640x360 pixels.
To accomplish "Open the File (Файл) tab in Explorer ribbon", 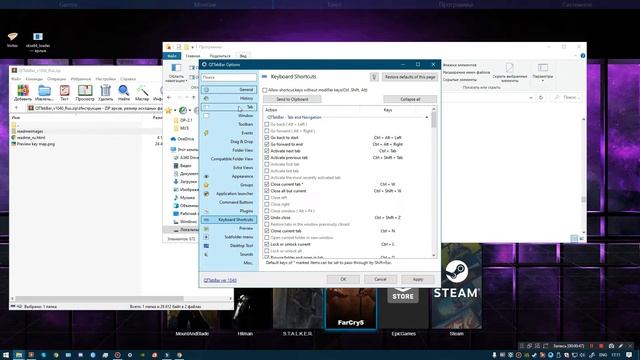I will [172, 56].
